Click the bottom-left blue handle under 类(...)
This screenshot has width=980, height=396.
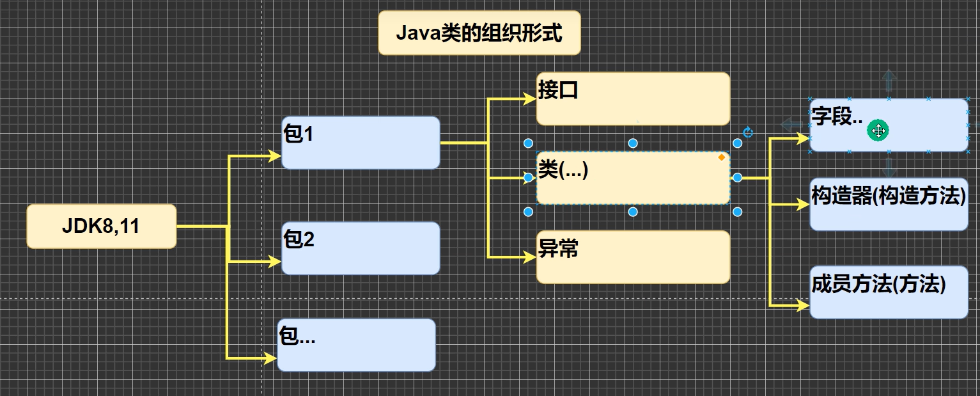528,211
